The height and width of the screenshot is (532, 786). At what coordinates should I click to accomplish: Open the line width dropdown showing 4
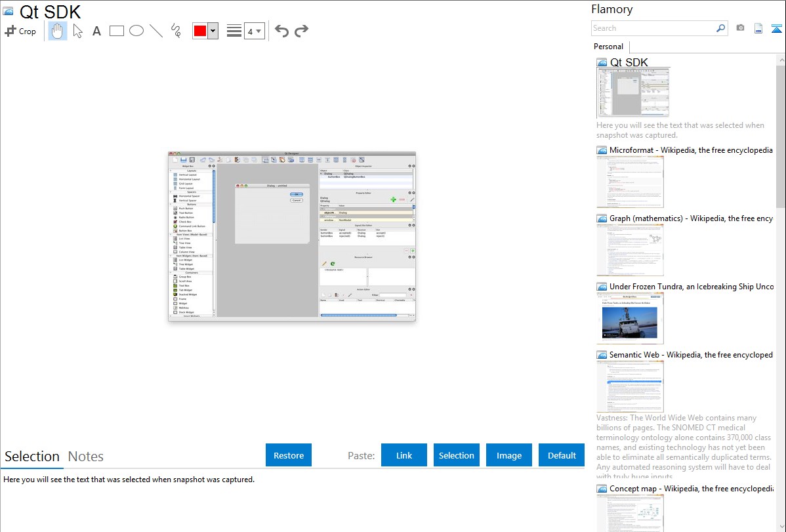254,31
